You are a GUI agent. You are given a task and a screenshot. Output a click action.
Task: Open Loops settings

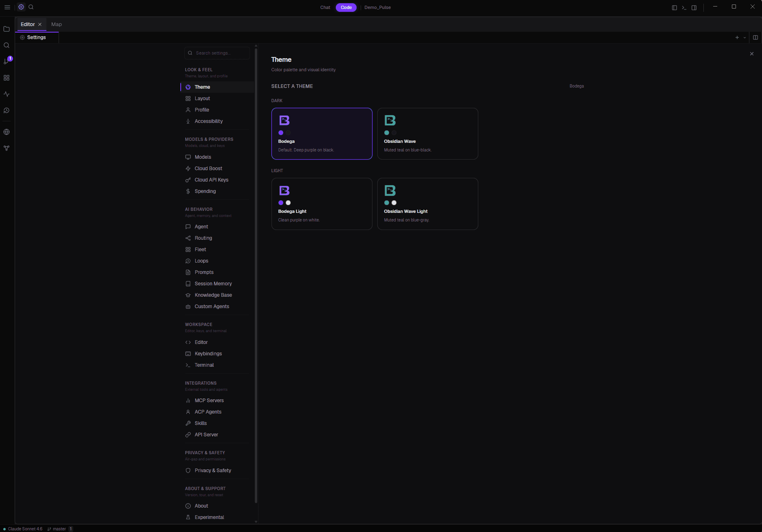coord(217,261)
